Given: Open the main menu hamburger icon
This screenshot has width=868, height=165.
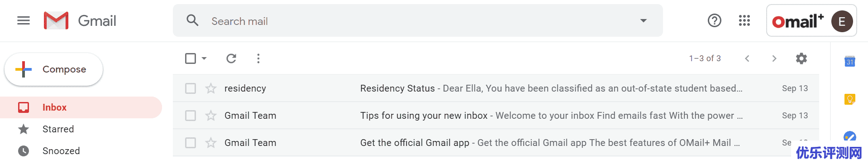Looking at the screenshot, I should (x=24, y=21).
